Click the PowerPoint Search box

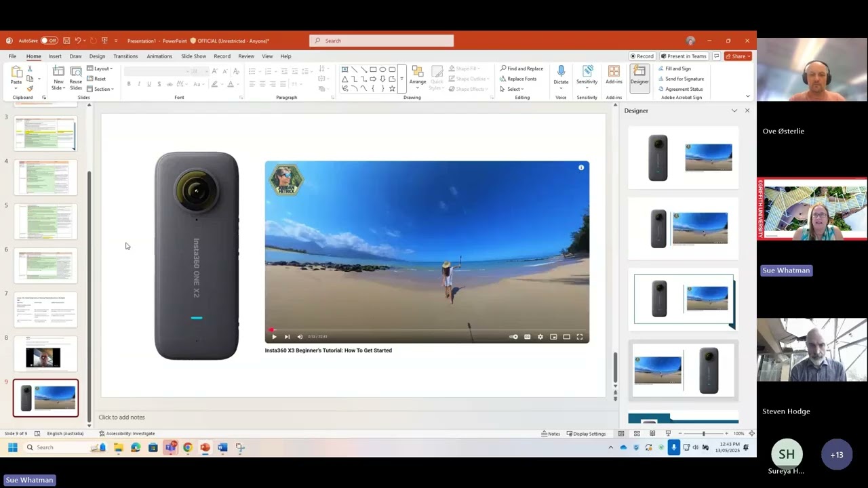[x=382, y=41]
